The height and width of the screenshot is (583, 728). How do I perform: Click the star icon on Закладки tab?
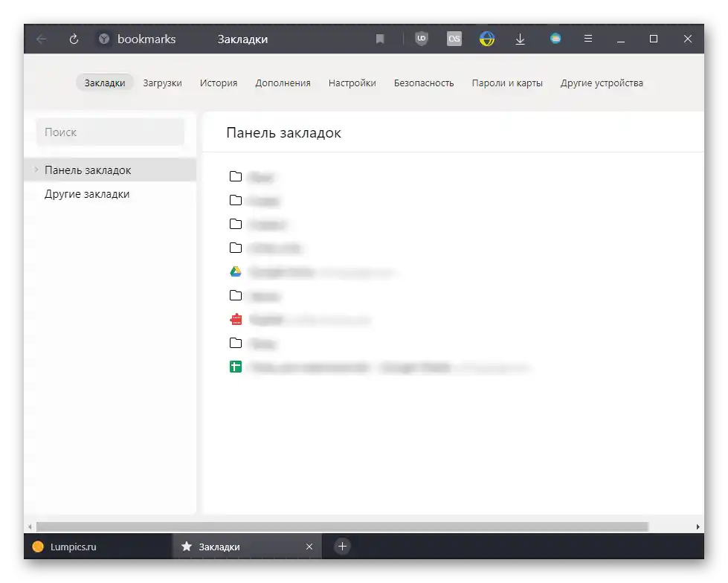coord(187,547)
